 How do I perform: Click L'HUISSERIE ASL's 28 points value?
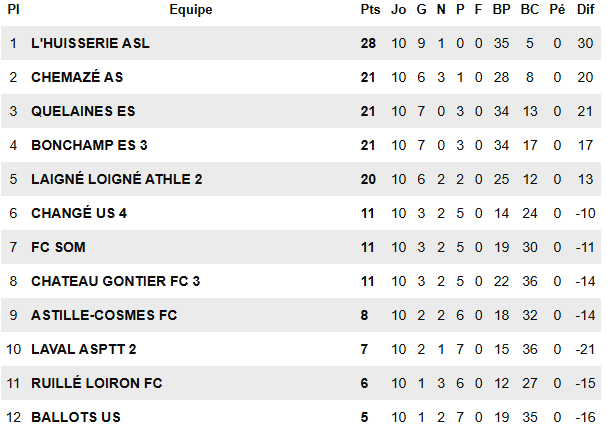pos(368,43)
